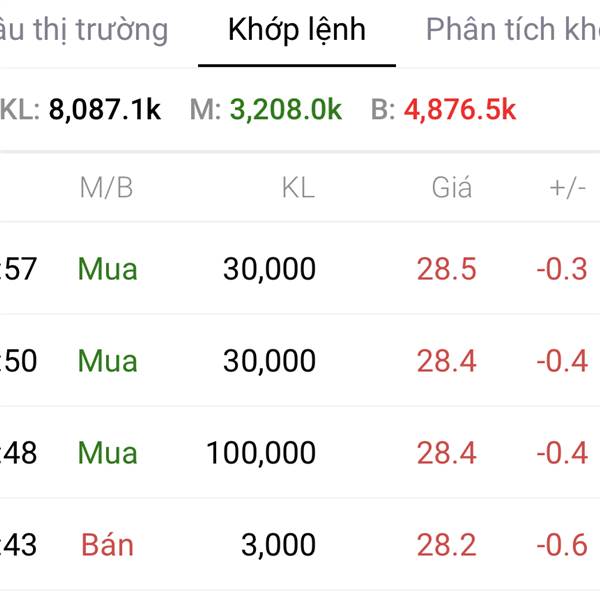Select the 100,000 volume trade

tap(261, 453)
